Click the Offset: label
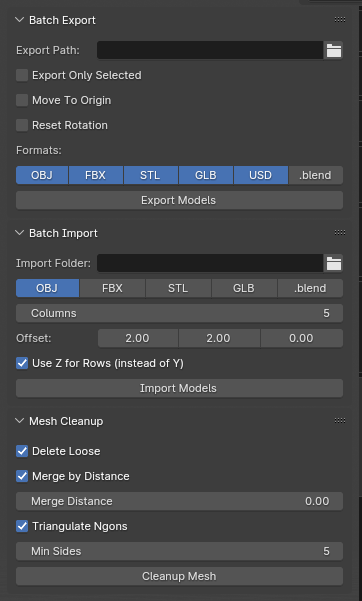Image resolution: width=362 pixels, height=601 pixels. [x=34, y=338]
